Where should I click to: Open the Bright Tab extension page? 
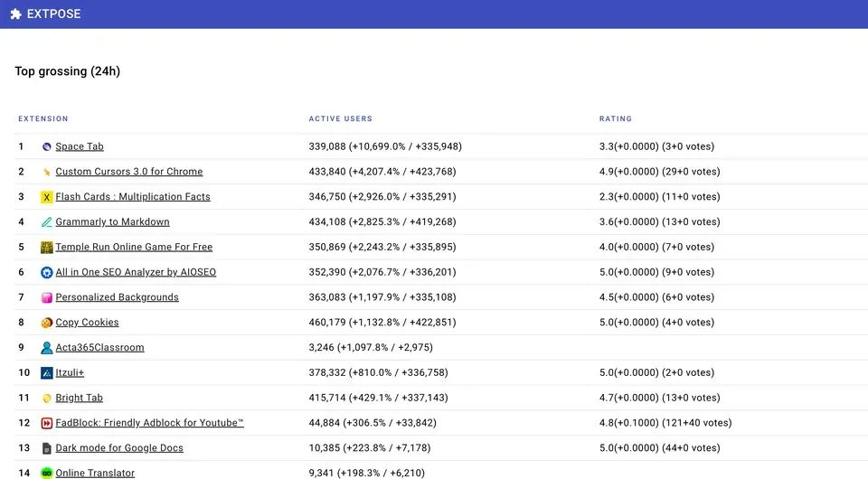point(79,398)
